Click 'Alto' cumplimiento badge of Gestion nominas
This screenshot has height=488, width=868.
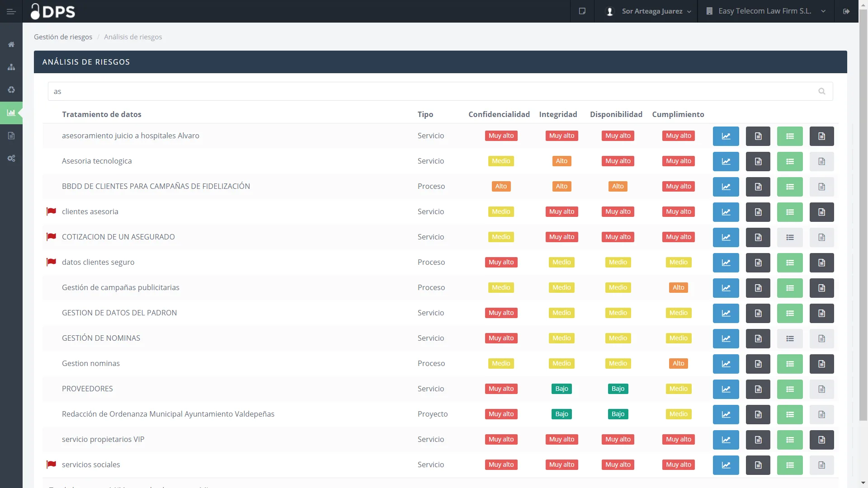(x=678, y=363)
